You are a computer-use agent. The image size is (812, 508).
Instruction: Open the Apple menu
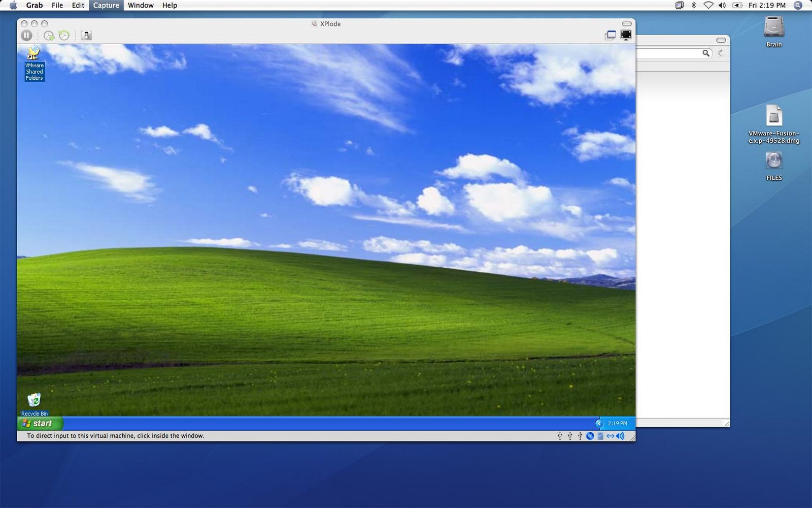[x=13, y=5]
